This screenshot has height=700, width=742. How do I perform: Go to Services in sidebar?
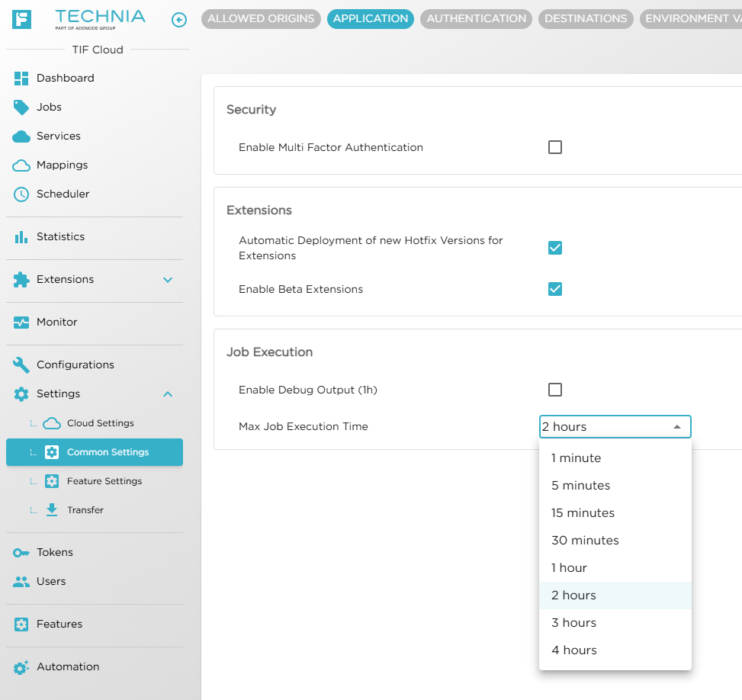click(x=59, y=136)
